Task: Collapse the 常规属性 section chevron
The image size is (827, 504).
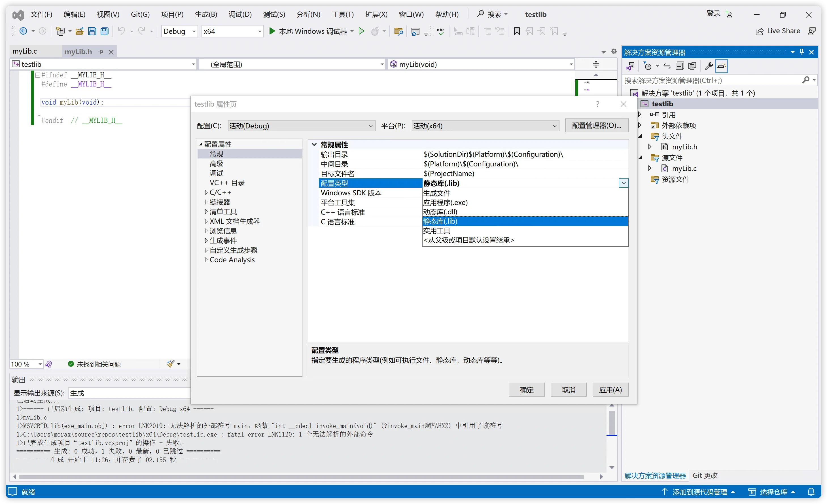Action: pyautogui.click(x=314, y=144)
